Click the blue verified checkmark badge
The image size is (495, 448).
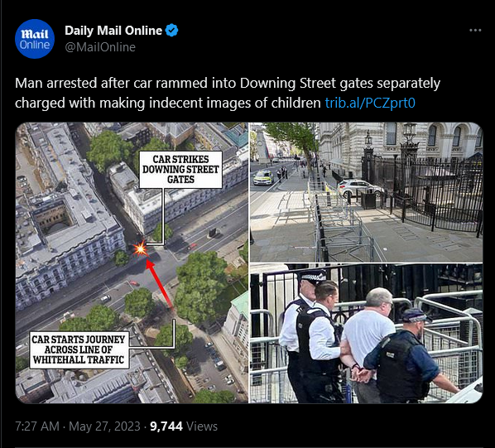click(171, 31)
